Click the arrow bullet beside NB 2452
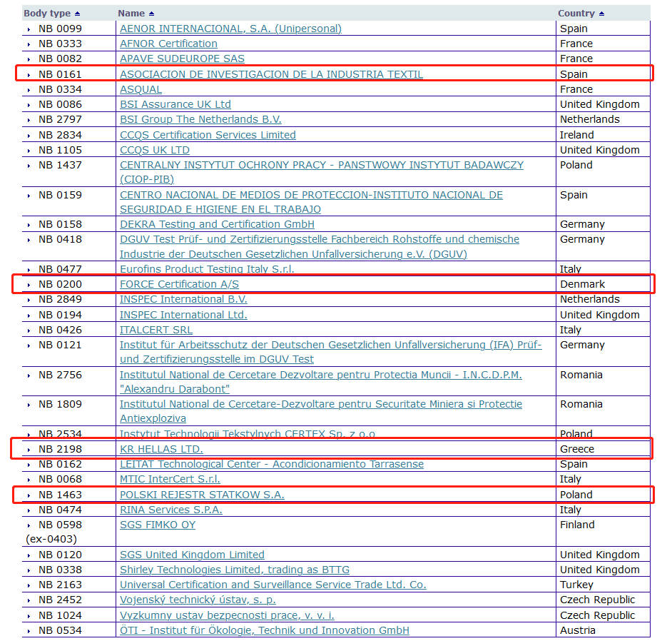The height and width of the screenshot is (641, 672). pos(29,601)
